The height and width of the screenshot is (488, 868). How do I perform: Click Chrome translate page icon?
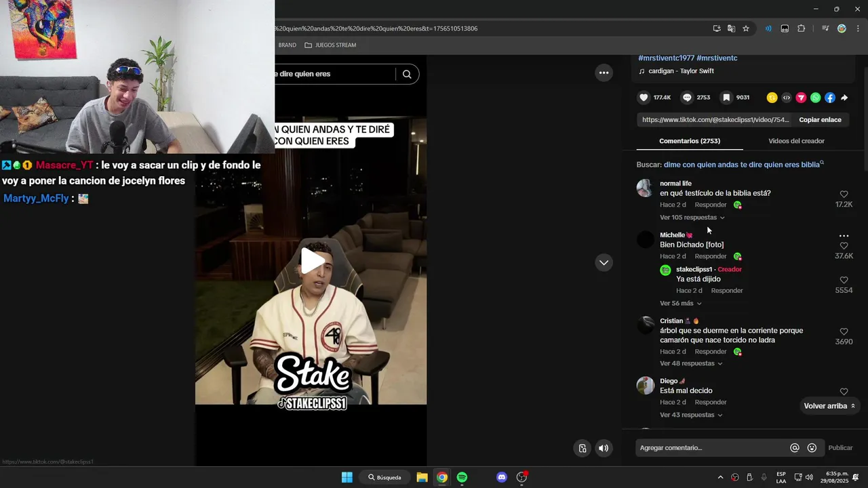731,28
